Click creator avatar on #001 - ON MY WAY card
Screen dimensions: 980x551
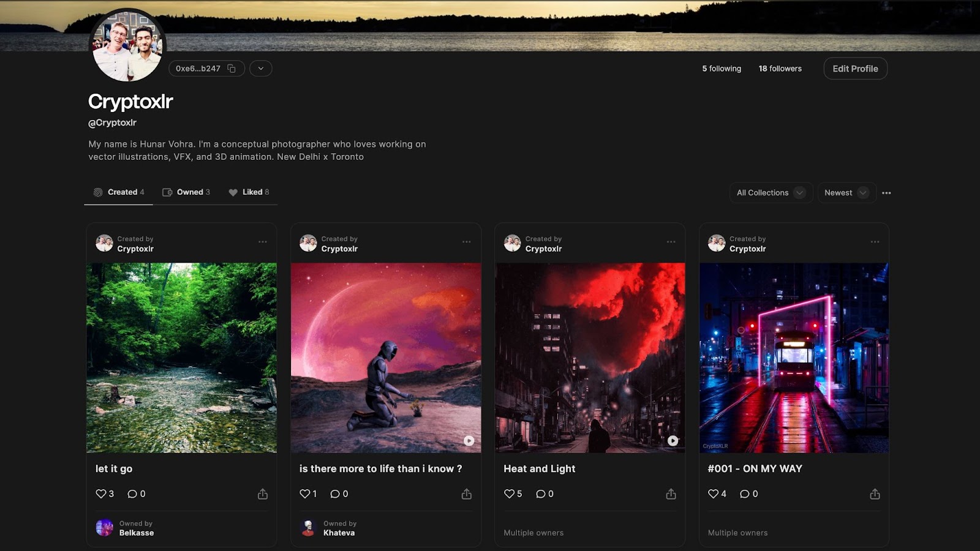coord(717,243)
